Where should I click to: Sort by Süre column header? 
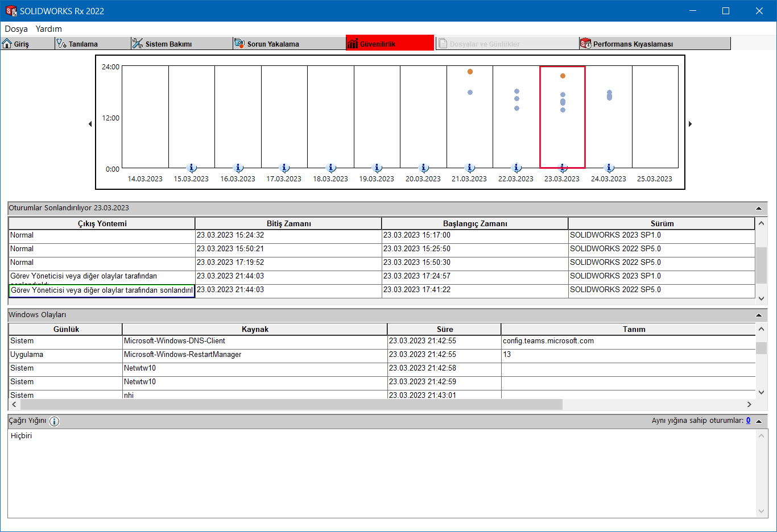tap(444, 329)
